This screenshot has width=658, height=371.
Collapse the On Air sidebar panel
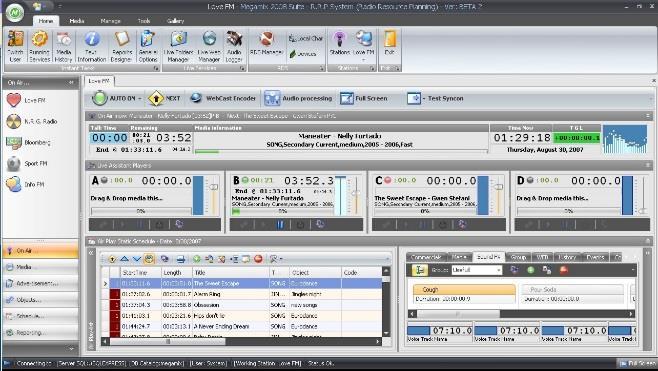(x=71, y=83)
